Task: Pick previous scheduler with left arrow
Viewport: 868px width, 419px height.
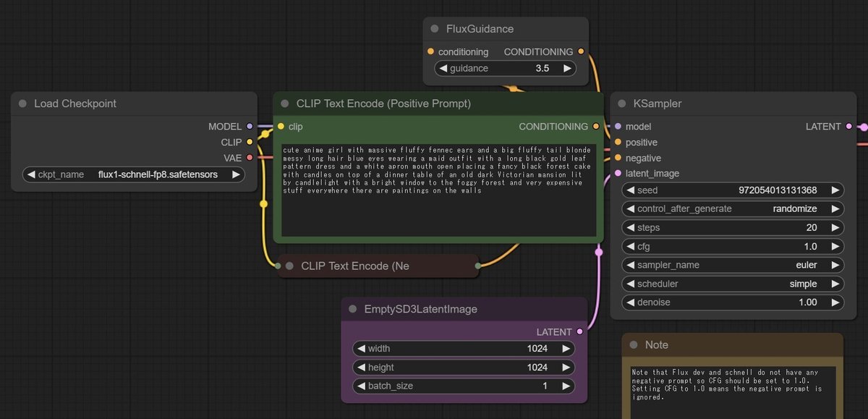Action: point(630,284)
